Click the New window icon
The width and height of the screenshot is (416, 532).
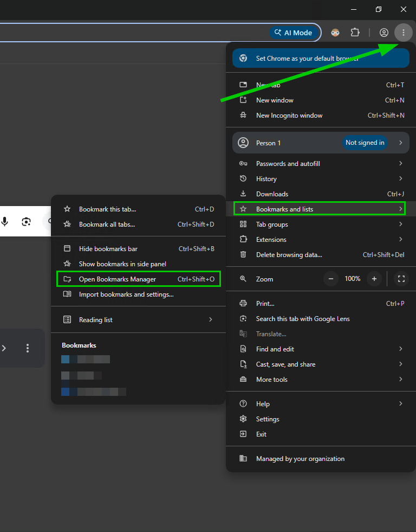point(243,100)
